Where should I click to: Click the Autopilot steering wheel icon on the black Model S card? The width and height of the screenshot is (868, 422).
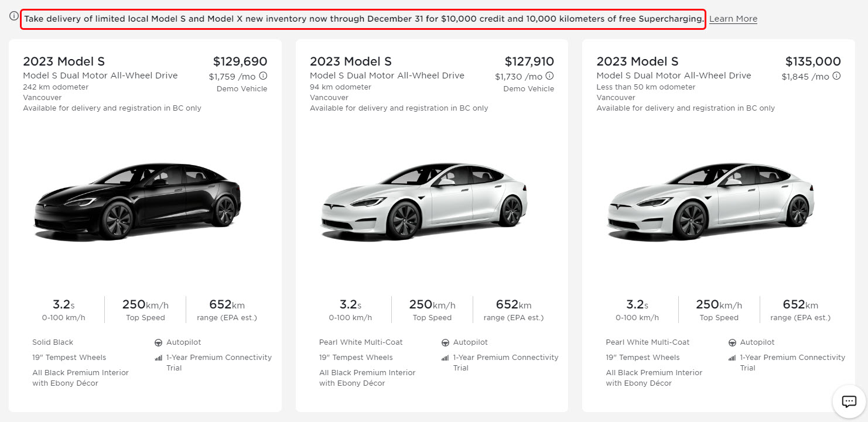pyautogui.click(x=159, y=342)
